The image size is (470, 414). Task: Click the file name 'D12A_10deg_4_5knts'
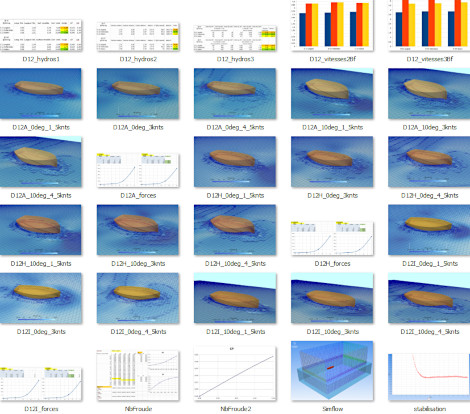[x=41, y=195]
